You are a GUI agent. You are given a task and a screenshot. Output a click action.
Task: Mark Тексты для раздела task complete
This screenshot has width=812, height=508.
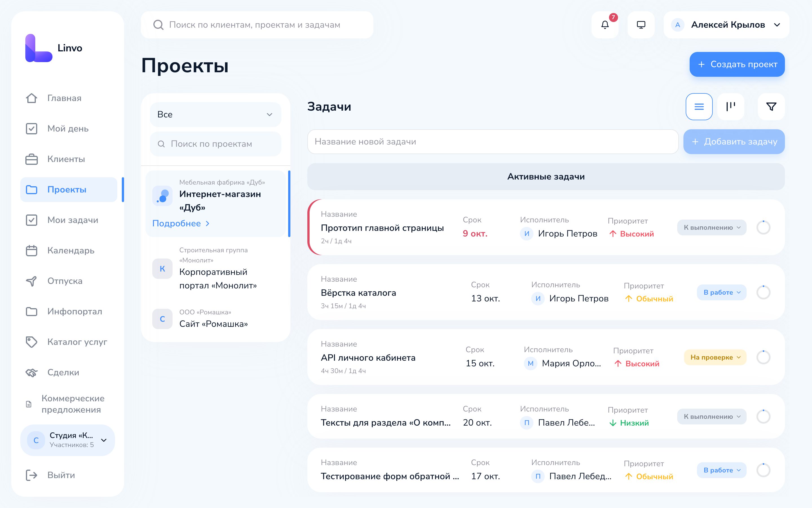763,417
